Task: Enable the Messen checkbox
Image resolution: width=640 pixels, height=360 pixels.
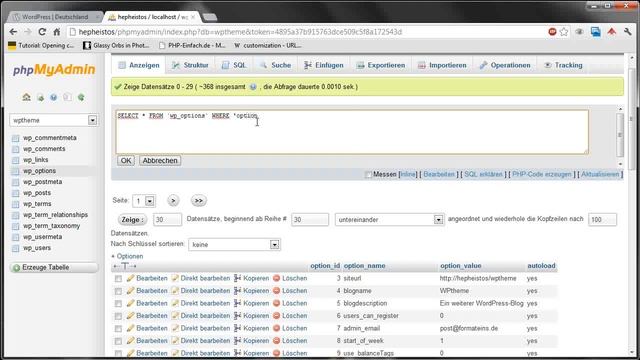Action: tap(368, 175)
